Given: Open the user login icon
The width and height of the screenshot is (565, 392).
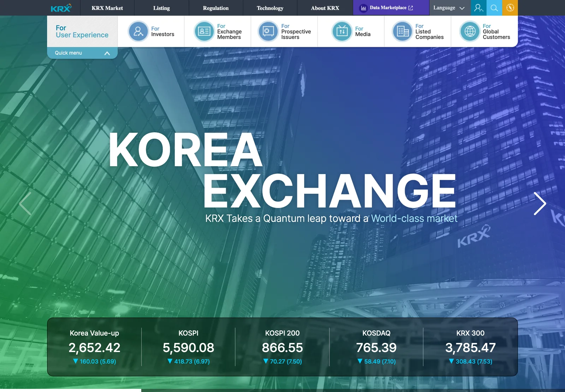Looking at the screenshot, I should tap(478, 8).
